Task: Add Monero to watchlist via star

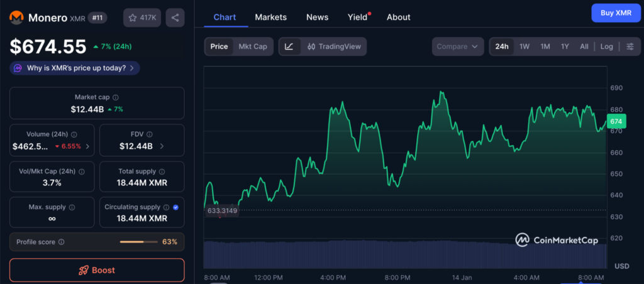Action: pyautogui.click(x=142, y=18)
